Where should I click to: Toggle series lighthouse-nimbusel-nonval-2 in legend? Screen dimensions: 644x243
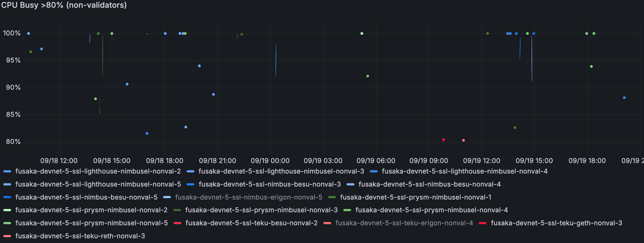point(98,171)
